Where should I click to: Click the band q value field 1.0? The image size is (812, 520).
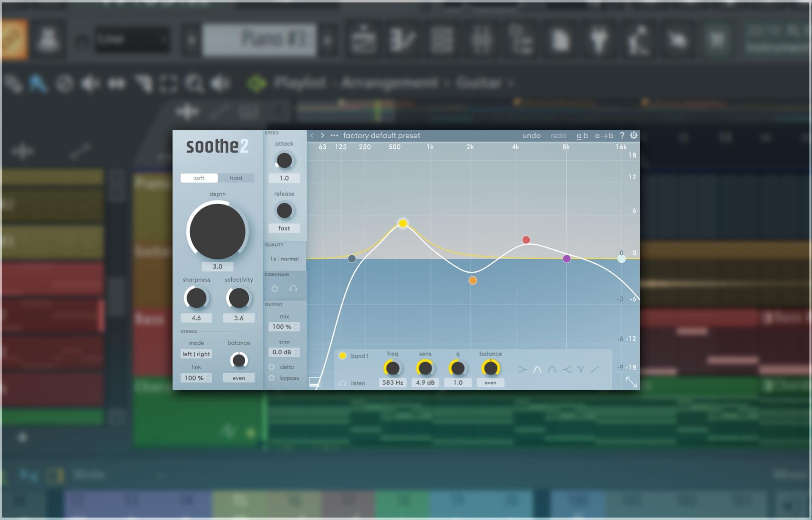(458, 383)
